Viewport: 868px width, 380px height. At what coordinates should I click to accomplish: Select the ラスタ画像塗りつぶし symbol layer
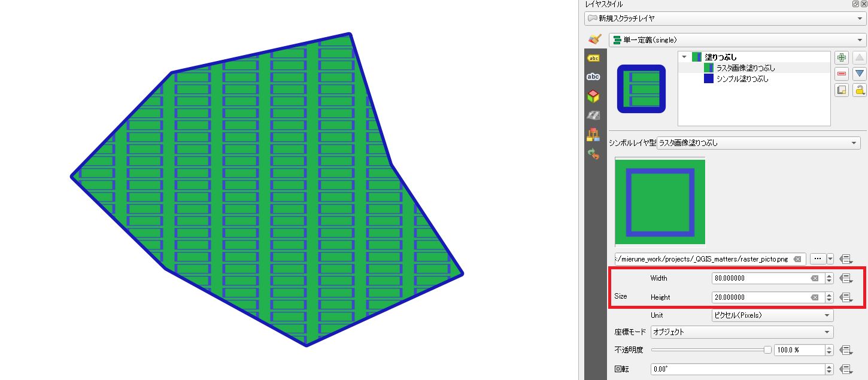pyautogui.click(x=745, y=68)
